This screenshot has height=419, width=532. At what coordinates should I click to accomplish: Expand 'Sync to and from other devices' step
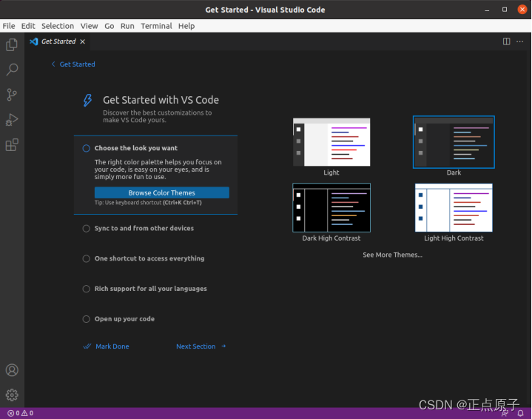click(144, 228)
